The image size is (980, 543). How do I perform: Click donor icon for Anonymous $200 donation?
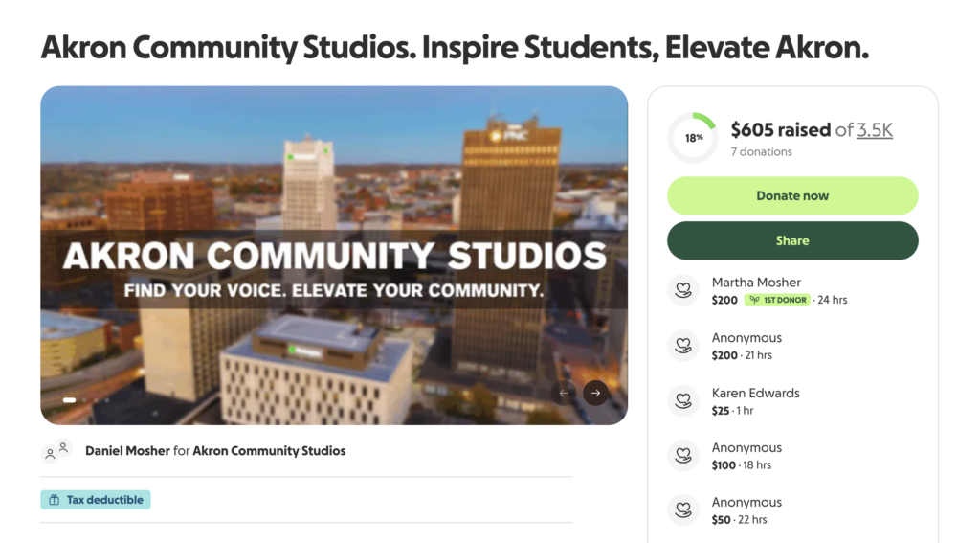point(682,345)
